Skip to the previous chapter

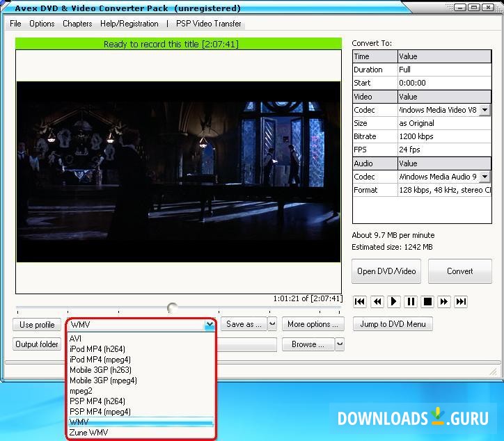360,302
